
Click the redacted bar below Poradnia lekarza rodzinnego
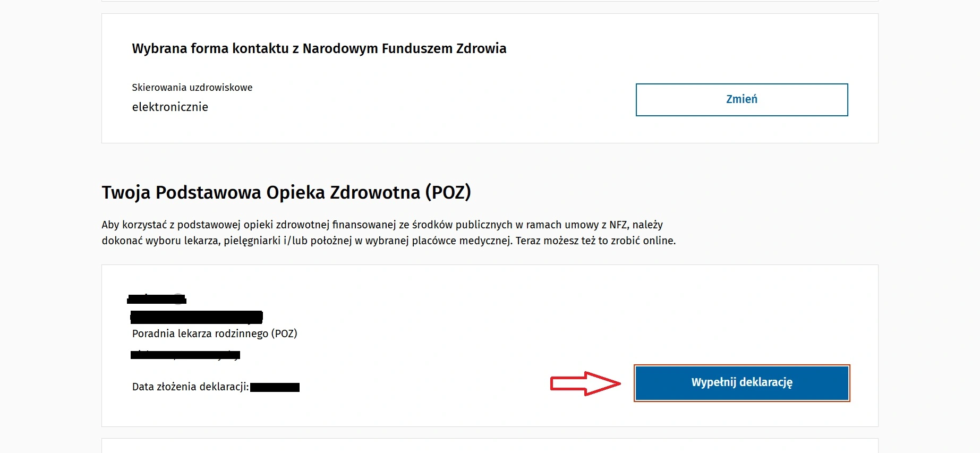coord(185,355)
